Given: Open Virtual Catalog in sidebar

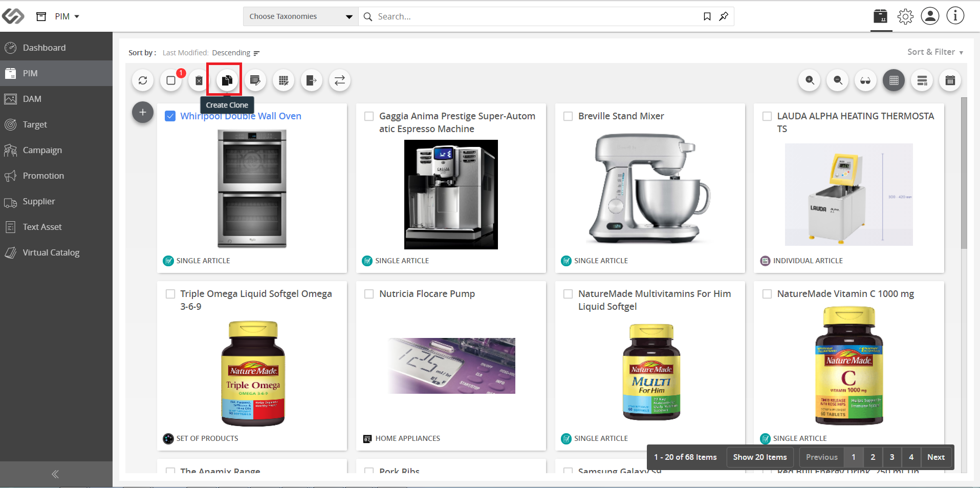Looking at the screenshot, I should [56, 252].
